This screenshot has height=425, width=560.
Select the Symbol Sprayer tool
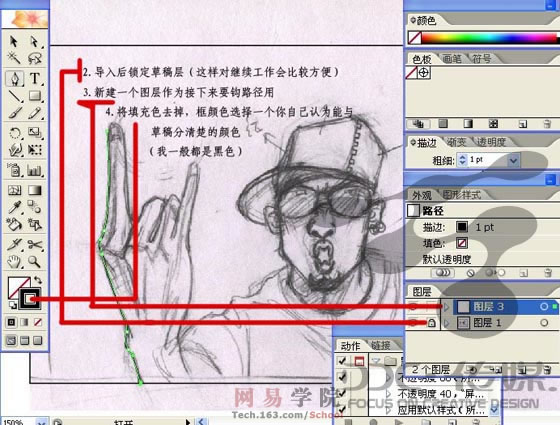click(x=15, y=170)
